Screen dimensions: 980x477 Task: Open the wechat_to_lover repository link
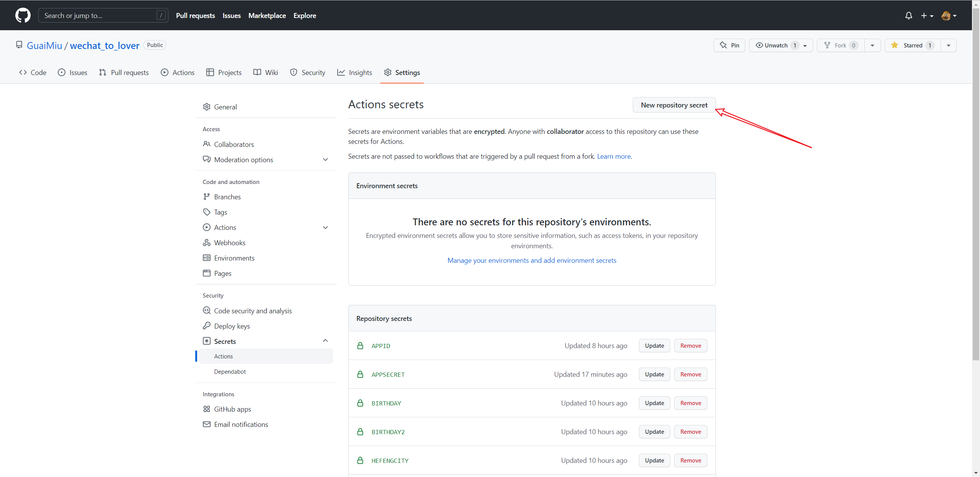105,46
